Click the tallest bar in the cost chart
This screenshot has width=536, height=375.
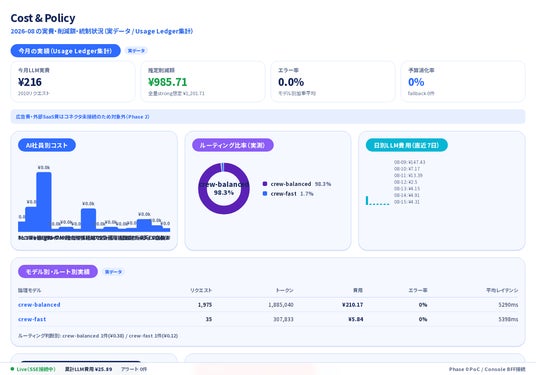point(44,202)
